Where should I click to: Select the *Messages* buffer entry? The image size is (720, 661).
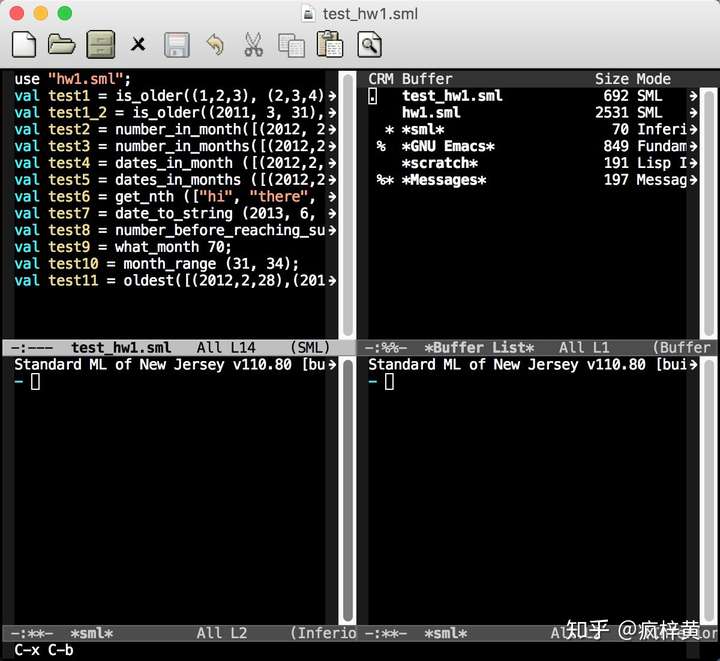coord(444,180)
